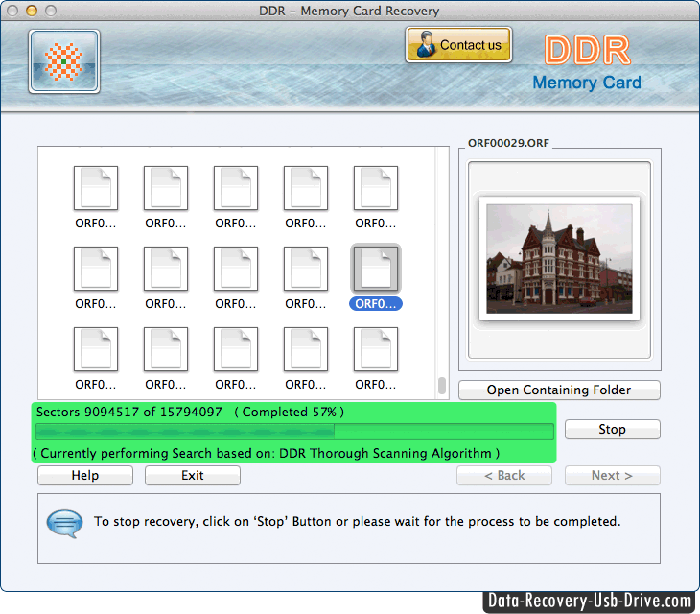
Task: Click the scan progress bar
Action: pos(294,432)
